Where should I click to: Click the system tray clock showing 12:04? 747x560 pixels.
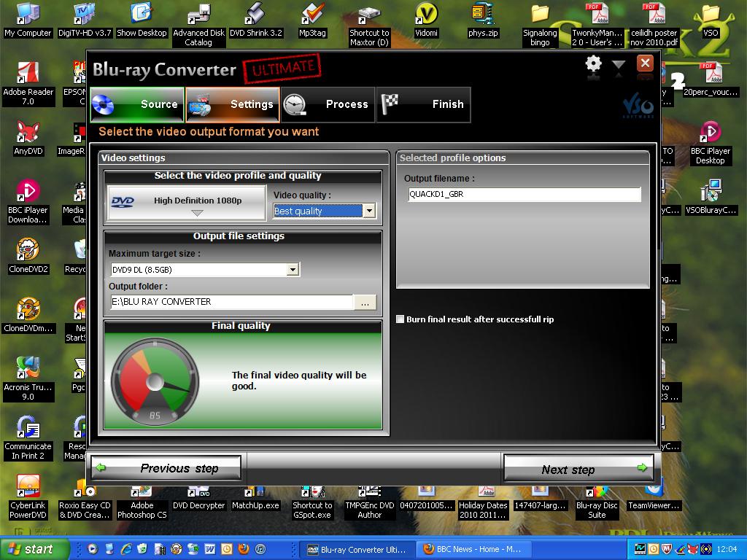727,549
